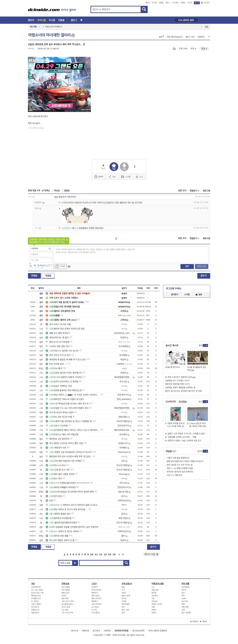Image resolution: width=238 pixels, height=644 pixels.
Task: Click the 댓글 4 pill in post header
Action: [x=204, y=49]
